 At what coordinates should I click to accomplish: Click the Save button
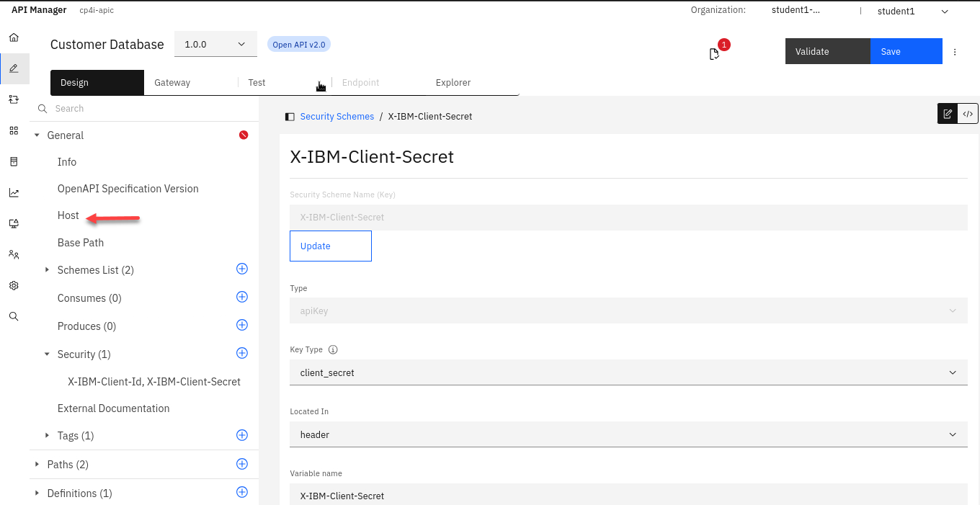[906, 52]
